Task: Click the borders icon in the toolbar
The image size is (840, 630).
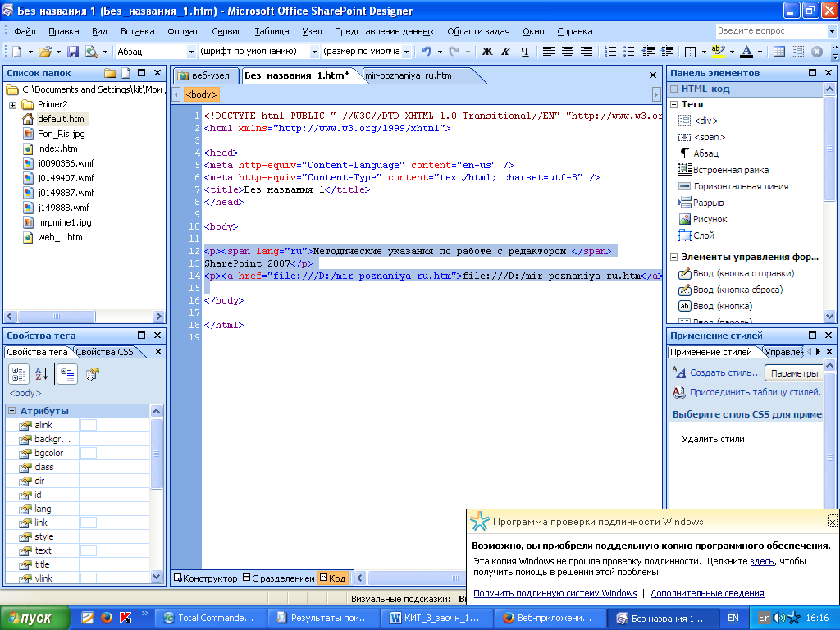Action: click(691, 52)
